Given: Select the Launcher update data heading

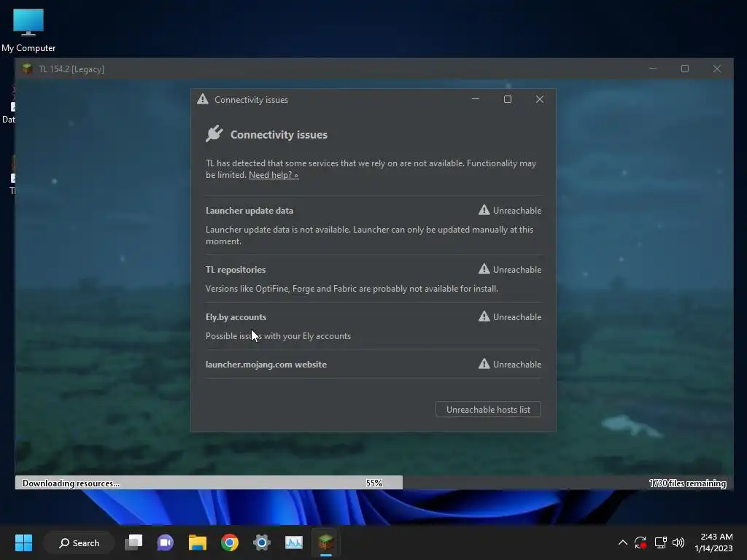Looking at the screenshot, I should (x=249, y=211).
